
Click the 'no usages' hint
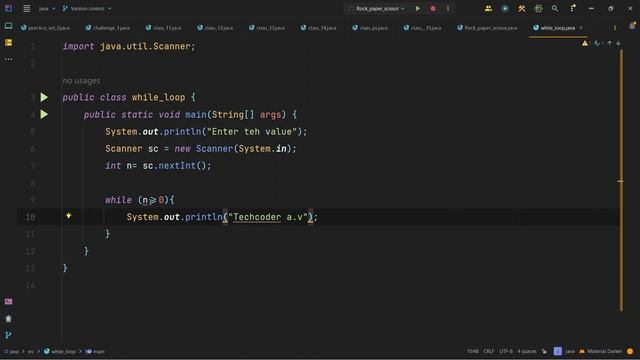click(81, 80)
